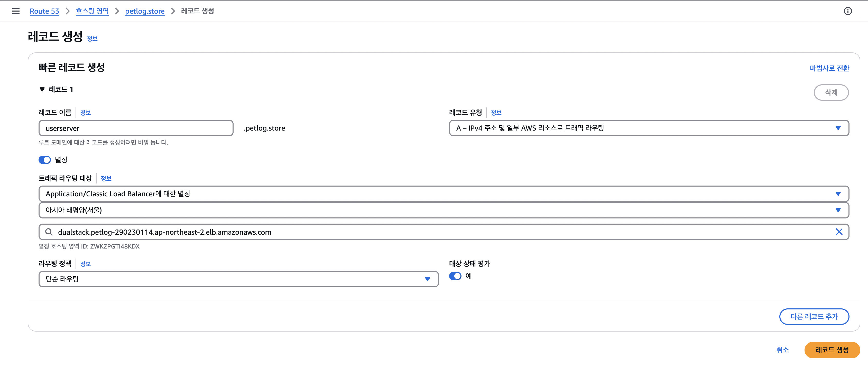
Task: Open 정보 link beside 레코드 이름
Action: point(85,113)
